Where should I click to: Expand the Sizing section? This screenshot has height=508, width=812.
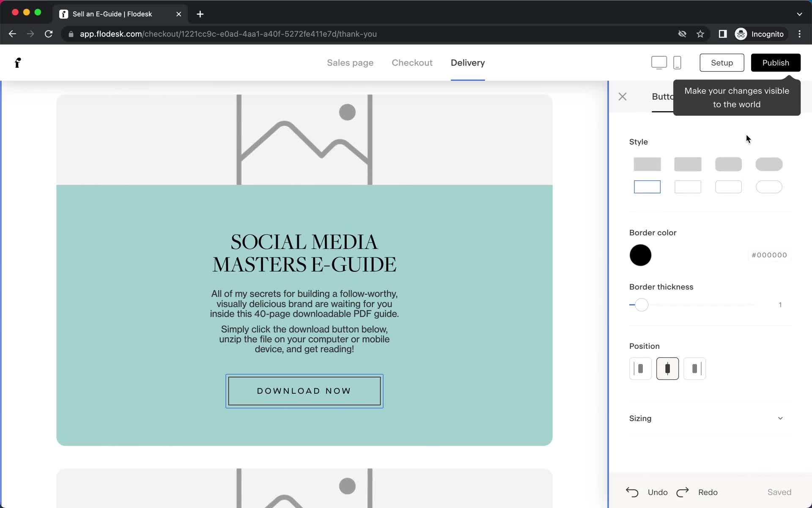point(780,418)
